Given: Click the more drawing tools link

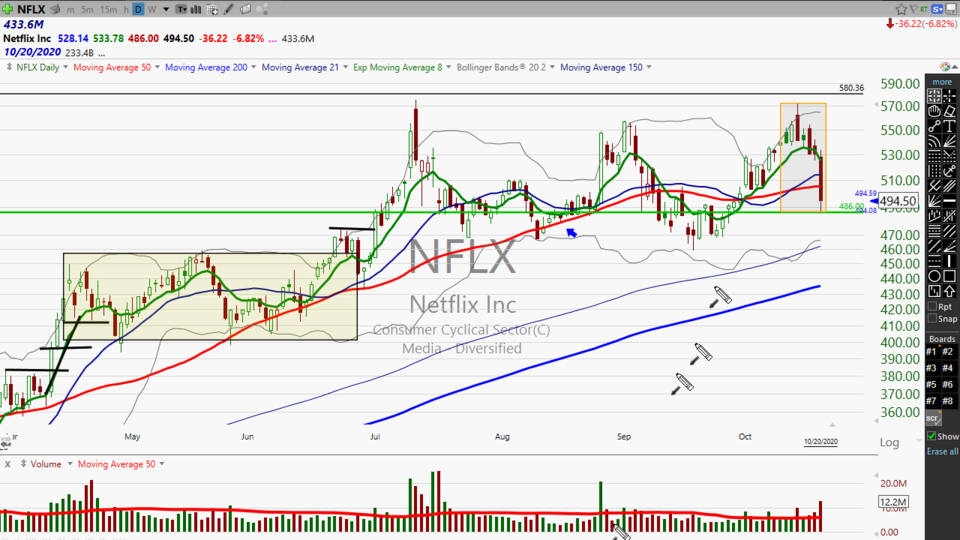Looking at the screenshot, I should tap(942, 81).
